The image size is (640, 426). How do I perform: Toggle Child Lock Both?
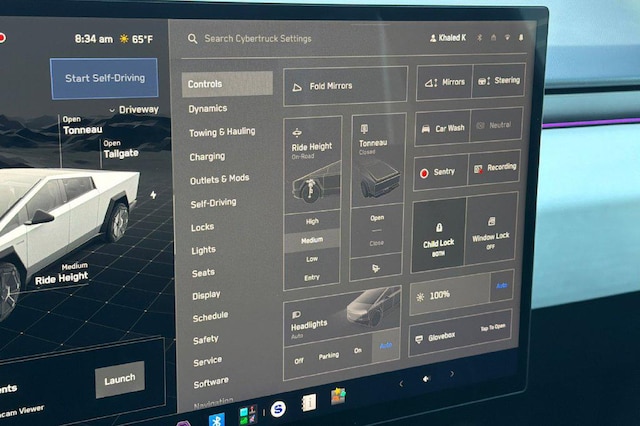(x=439, y=238)
